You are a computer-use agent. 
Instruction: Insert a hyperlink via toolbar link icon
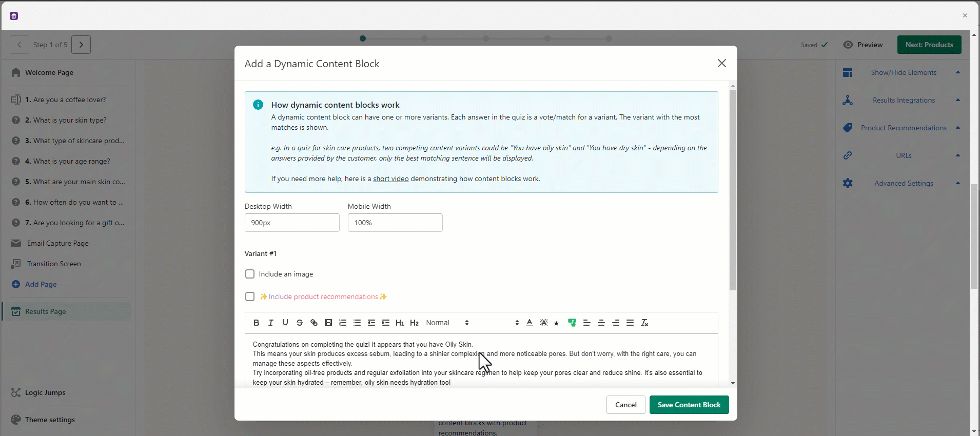point(314,323)
